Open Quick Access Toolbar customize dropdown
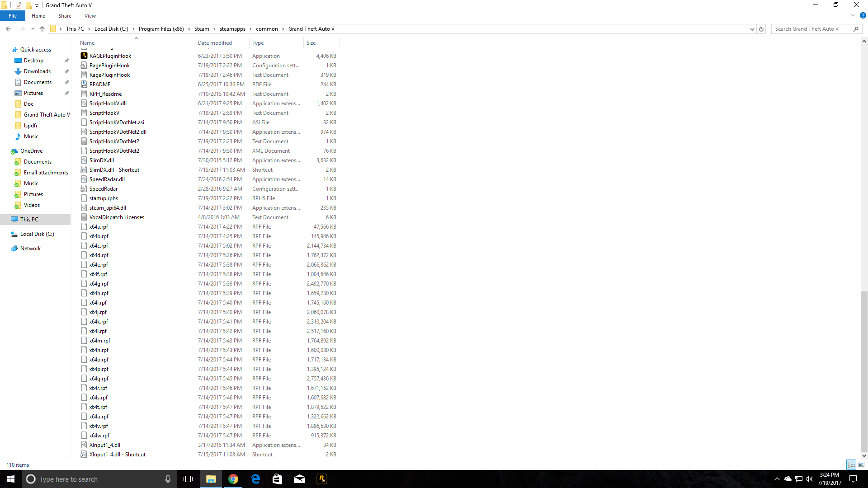The image size is (868, 488). pyautogui.click(x=37, y=5)
